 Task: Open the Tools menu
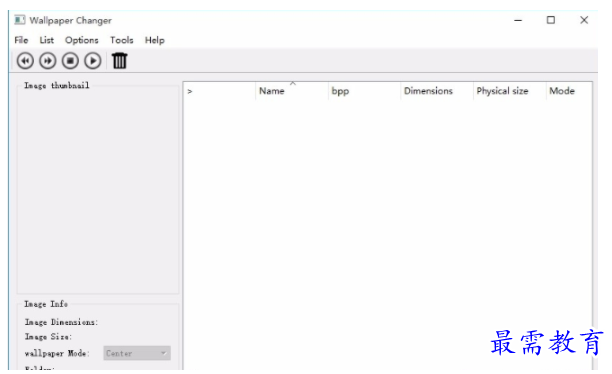[x=121, y=40]
